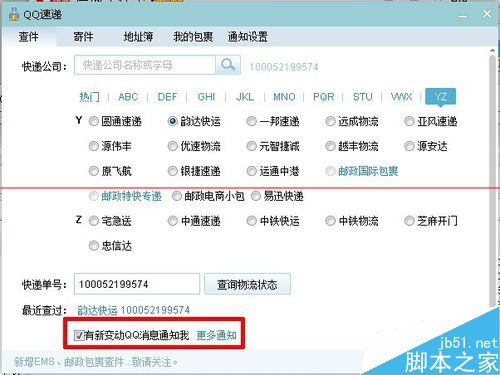Screen dimensions: 500x375
Task: Choose 韵达快运 radio button
Action: tap(173, 121)
